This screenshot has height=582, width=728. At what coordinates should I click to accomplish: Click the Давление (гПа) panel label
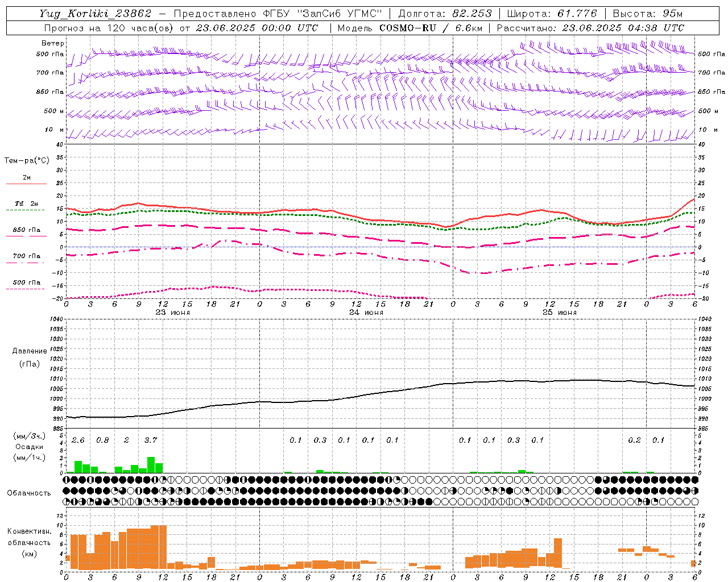(x=30, y=357)
